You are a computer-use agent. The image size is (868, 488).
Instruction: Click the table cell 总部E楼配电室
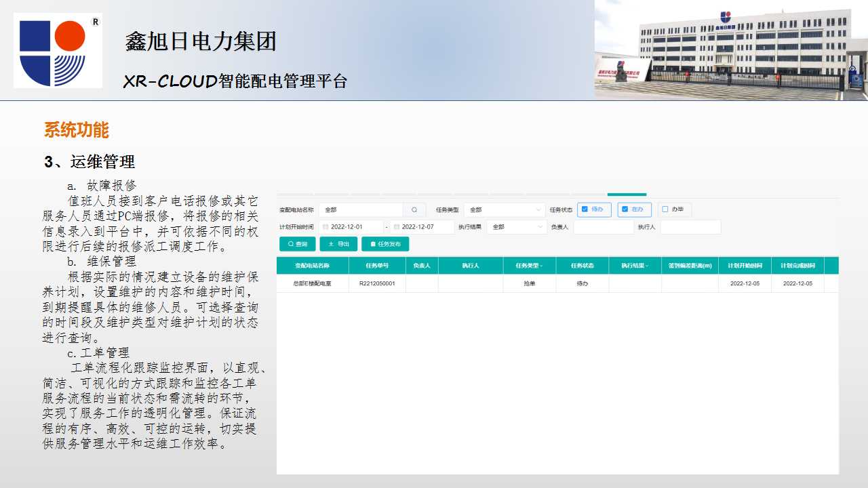coord(313,283)
